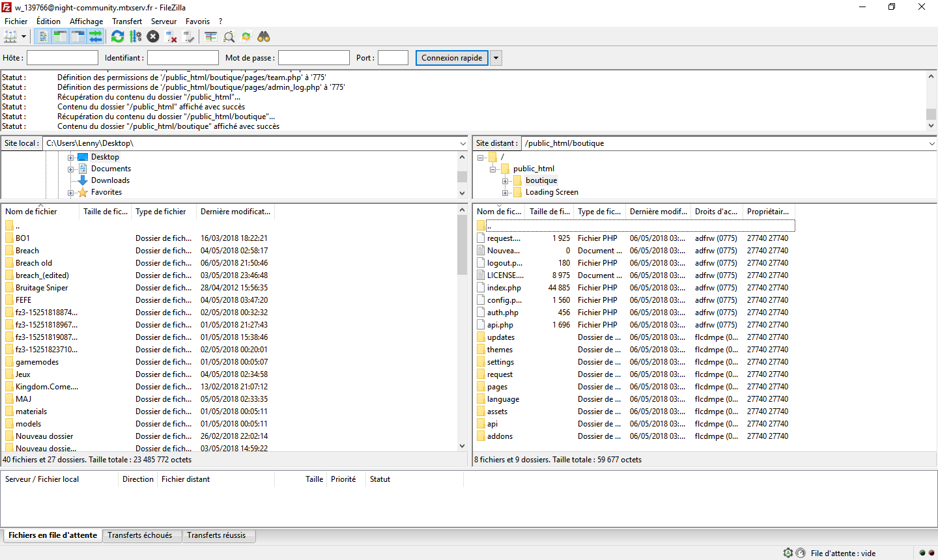Open the Fichier menu
Image resolution: width=938 pixels, height=560 pixels.
pos(16,21)
